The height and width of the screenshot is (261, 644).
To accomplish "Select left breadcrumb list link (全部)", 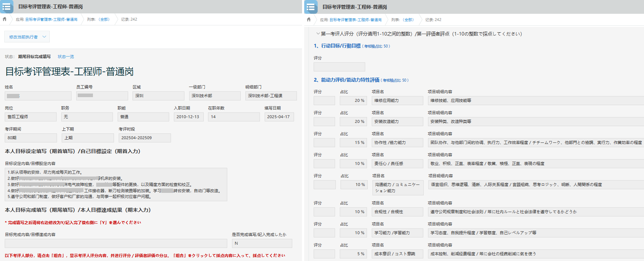I will [x=104, y=20].
